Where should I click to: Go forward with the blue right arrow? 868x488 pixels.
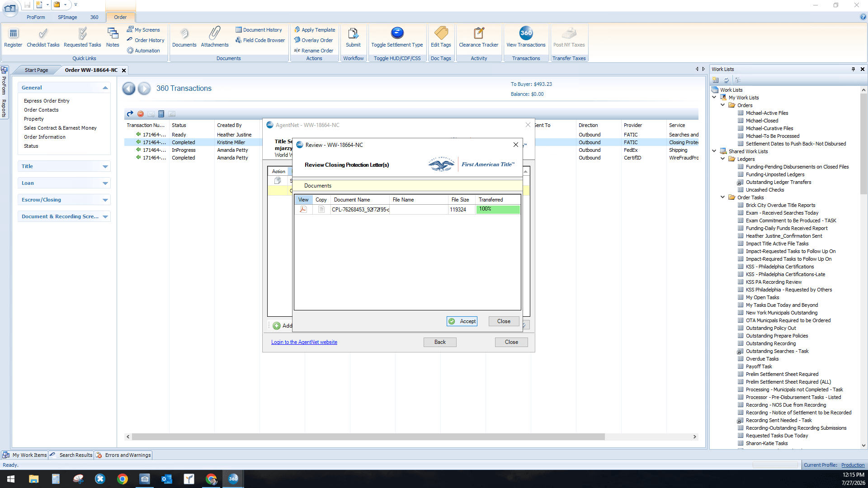(x=144, y=89)
